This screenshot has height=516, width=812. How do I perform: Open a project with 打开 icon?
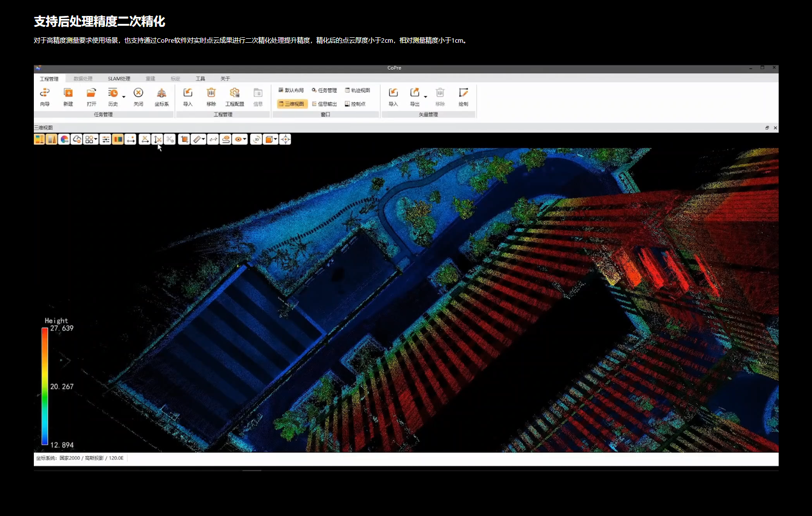point(91,93)
